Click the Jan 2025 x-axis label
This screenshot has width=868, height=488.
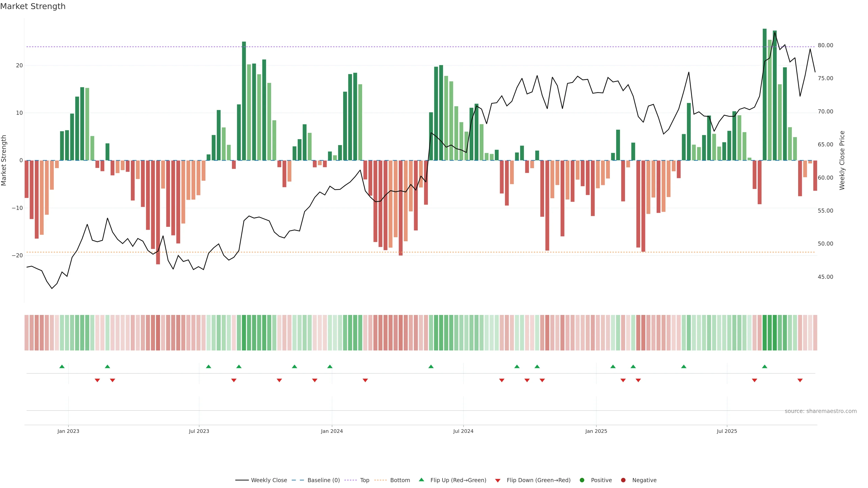point(596,431)
